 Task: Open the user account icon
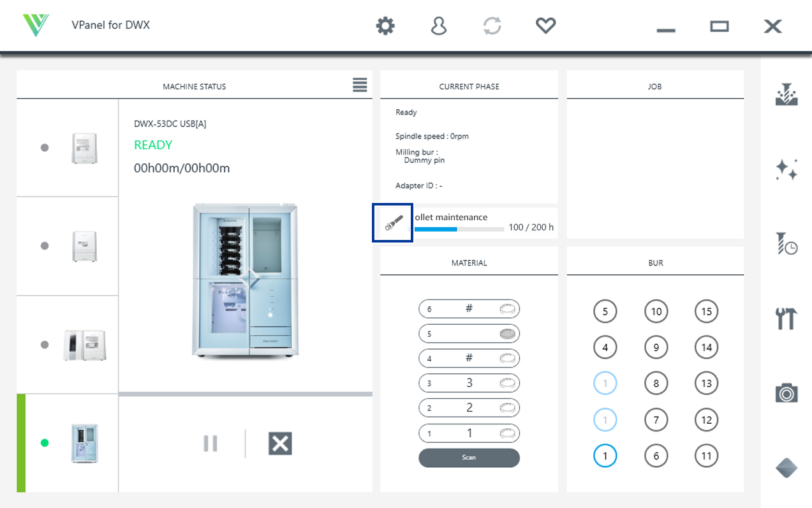(439, 26)
